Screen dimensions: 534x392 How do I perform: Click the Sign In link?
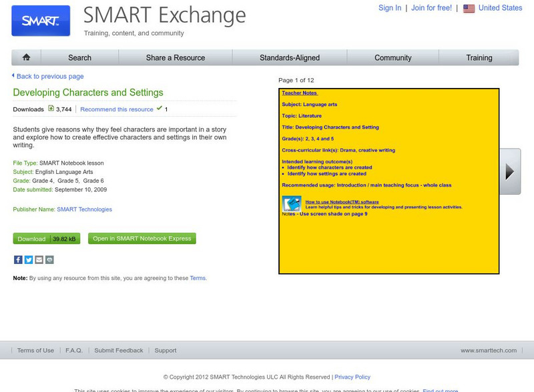point(390,8)
